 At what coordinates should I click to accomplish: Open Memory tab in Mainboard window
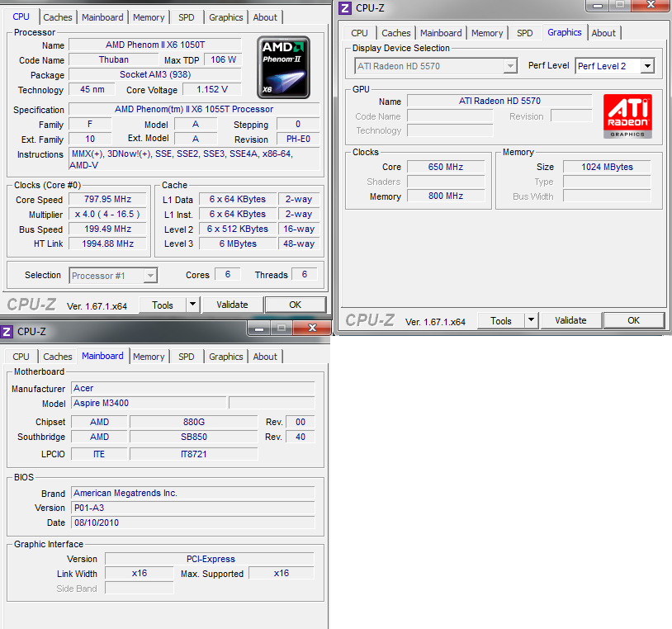pos(149,357)
